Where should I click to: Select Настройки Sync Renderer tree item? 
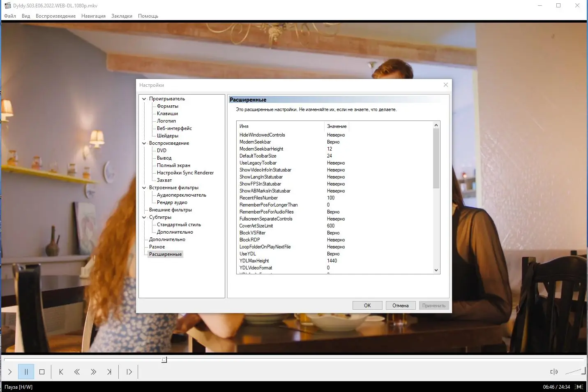185,173
